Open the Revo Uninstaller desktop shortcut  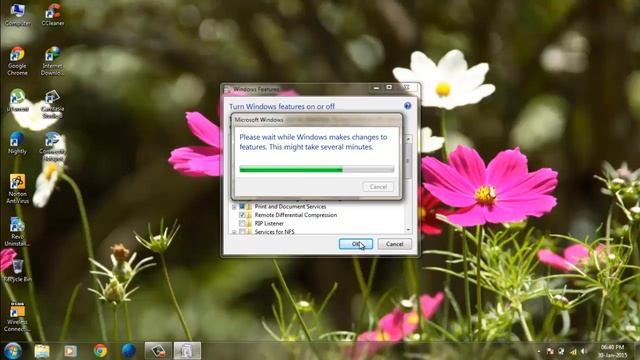[18, 231]
